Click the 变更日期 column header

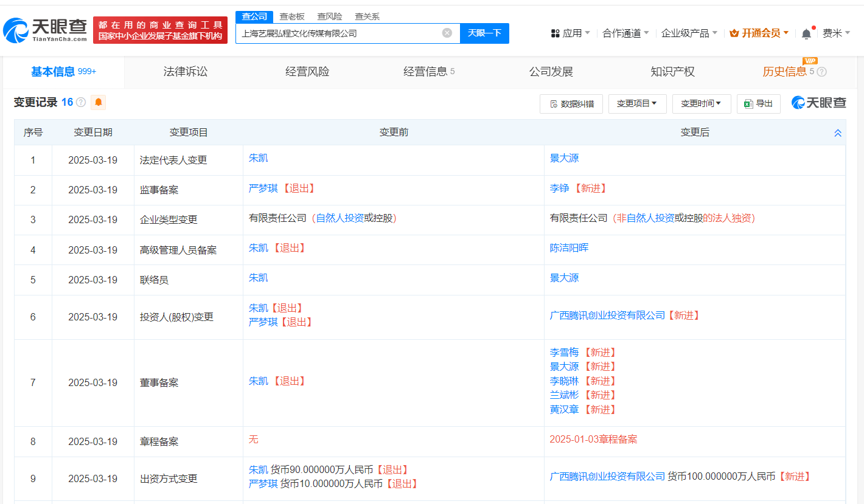(x=92, y=132)
